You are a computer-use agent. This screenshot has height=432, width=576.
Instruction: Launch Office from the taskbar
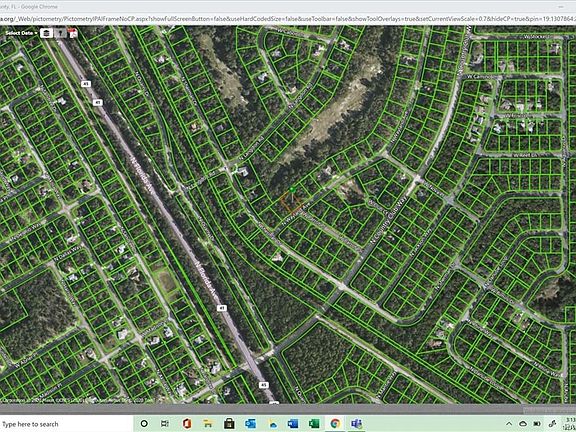(187, 424)
